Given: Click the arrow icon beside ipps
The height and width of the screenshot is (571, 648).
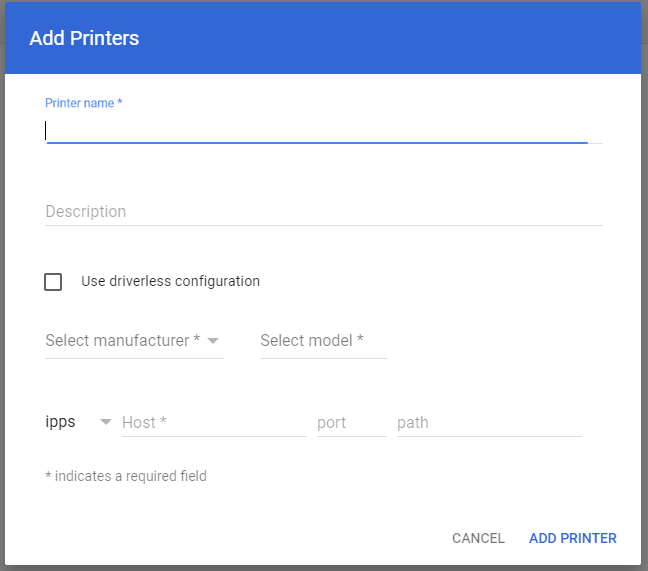Looking at the screenshot, I should pyautogui.click(x=106, y=423).
